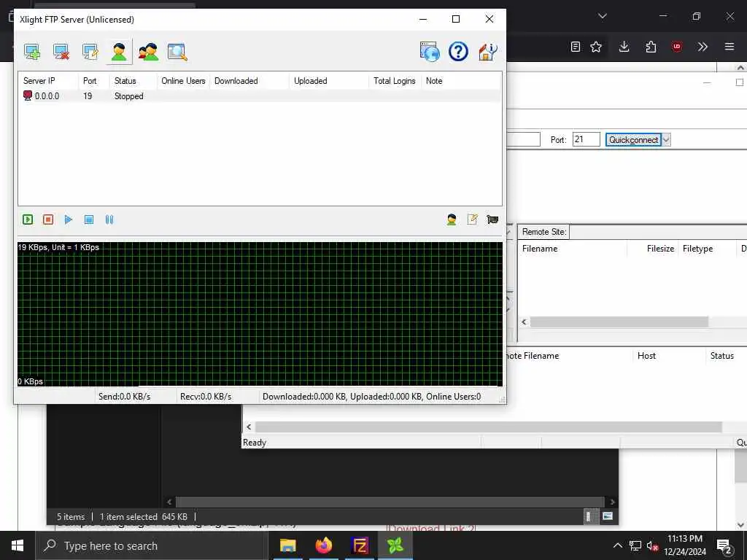The height and width of the screenshot is (560, 747).
Task: Click the New Virtual Server icon
Action: (32, 52)
